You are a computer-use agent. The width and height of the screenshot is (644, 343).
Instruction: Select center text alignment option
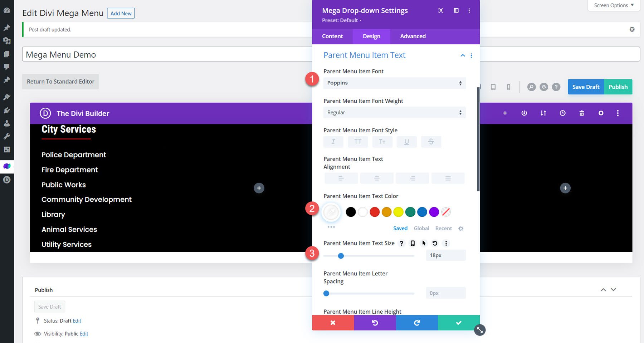(x=376, y=178)
